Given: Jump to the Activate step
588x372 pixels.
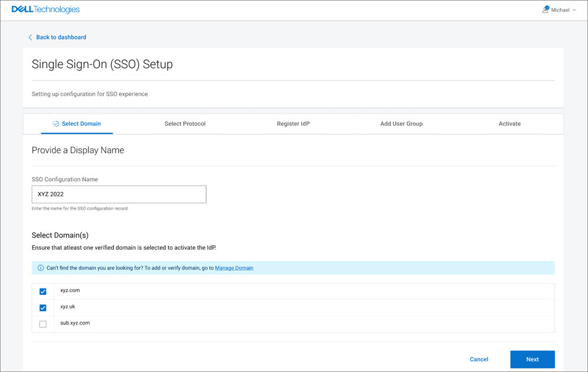Looking at the screenshot, I should 509,123.
